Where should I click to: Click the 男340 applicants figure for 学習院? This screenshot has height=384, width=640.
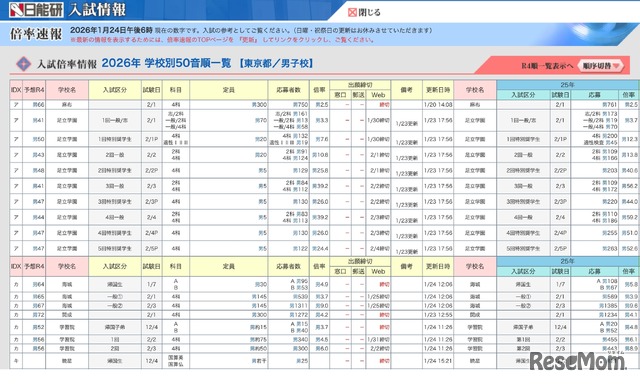coord(300,340)
